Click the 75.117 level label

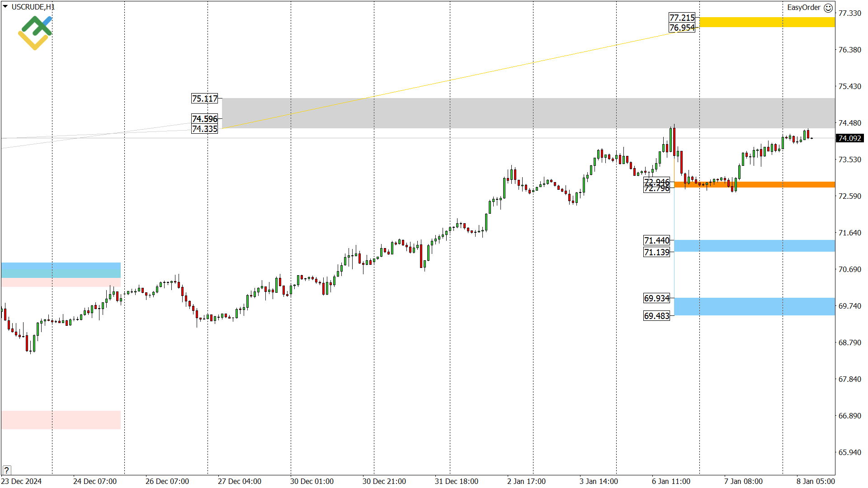204,99
